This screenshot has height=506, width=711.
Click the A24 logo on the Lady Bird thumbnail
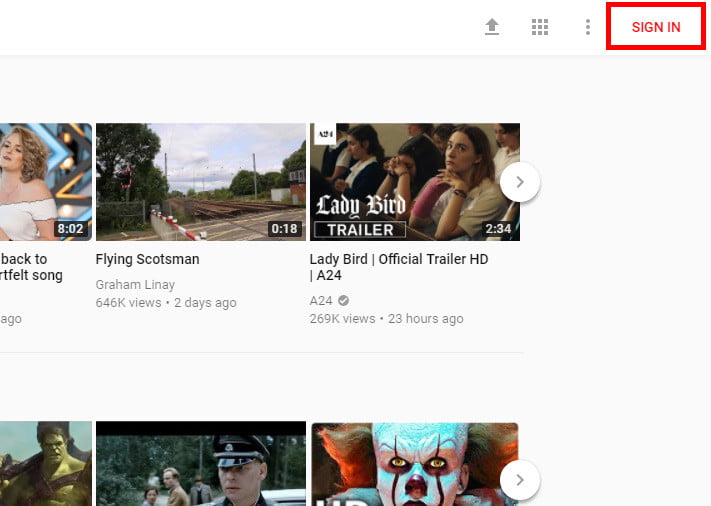324,136
